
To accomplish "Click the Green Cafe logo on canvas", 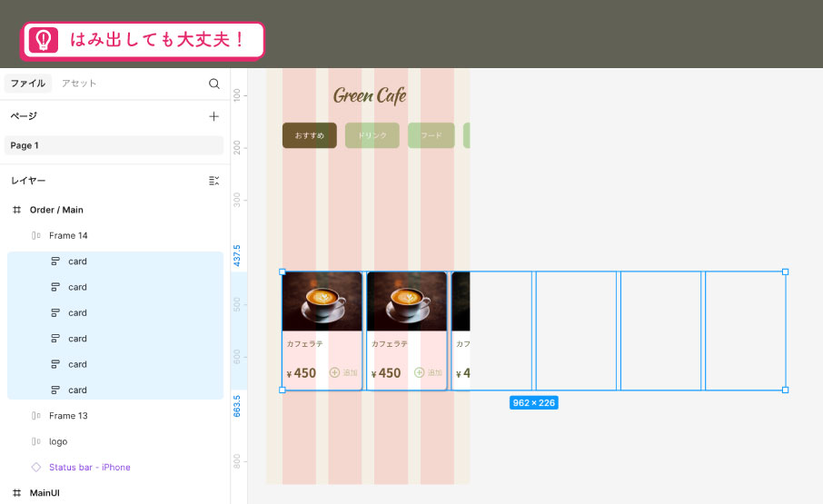I will pos(370,95).
